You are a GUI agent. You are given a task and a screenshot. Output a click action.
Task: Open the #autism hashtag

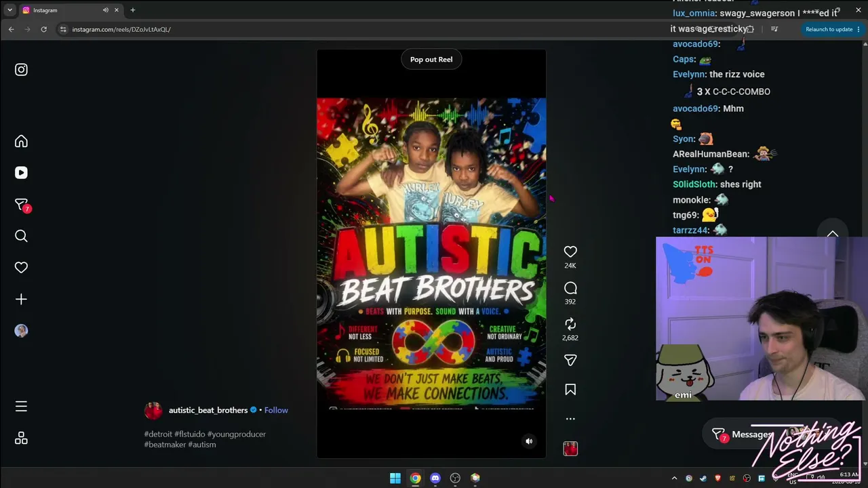point(202,445)
